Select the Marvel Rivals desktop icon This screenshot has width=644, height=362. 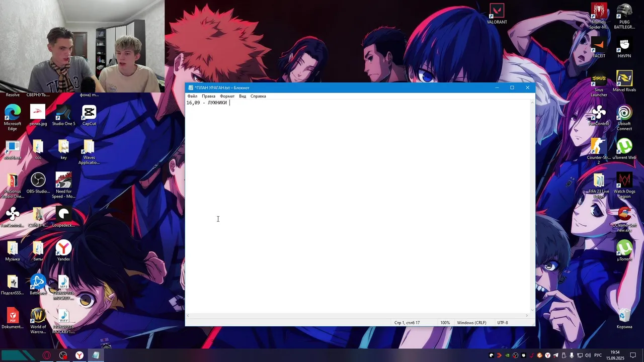click(624, 81)
